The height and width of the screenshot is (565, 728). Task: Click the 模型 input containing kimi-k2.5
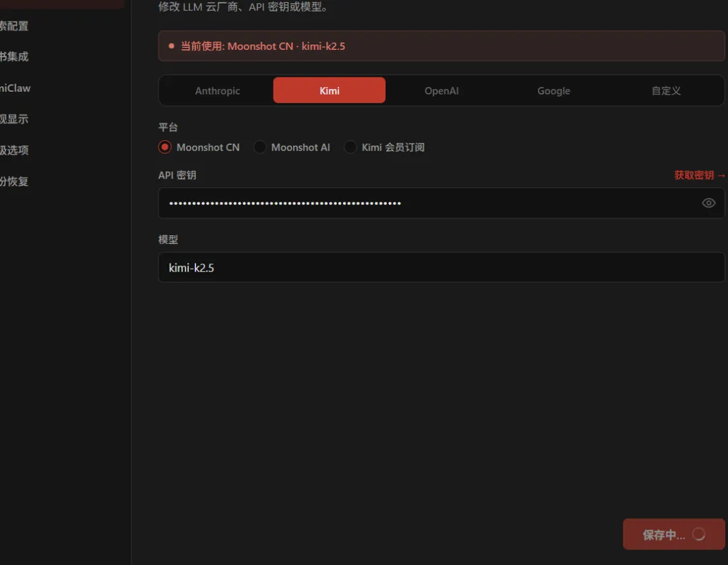pos(441,268)
